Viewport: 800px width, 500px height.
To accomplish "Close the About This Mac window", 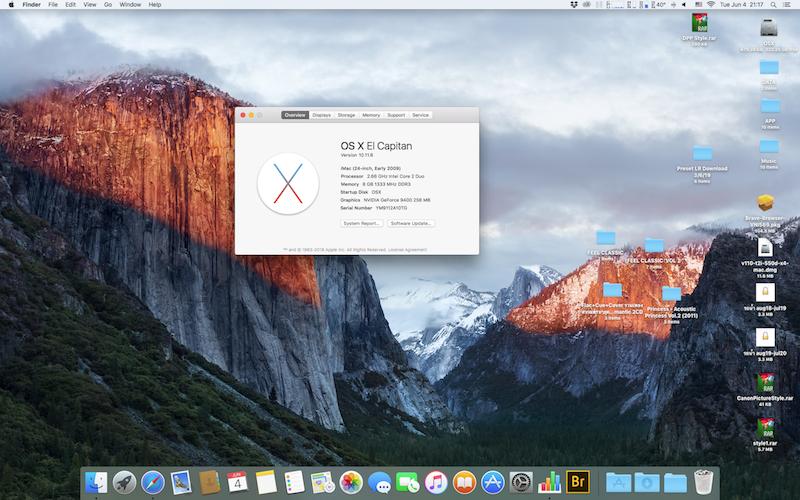I will [243, 115].
